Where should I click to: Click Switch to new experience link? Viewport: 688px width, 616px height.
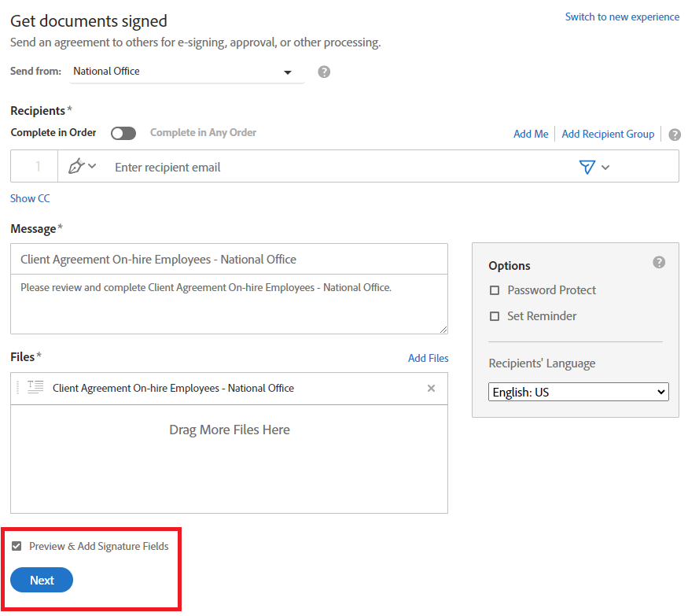click(x=622, y=17)
